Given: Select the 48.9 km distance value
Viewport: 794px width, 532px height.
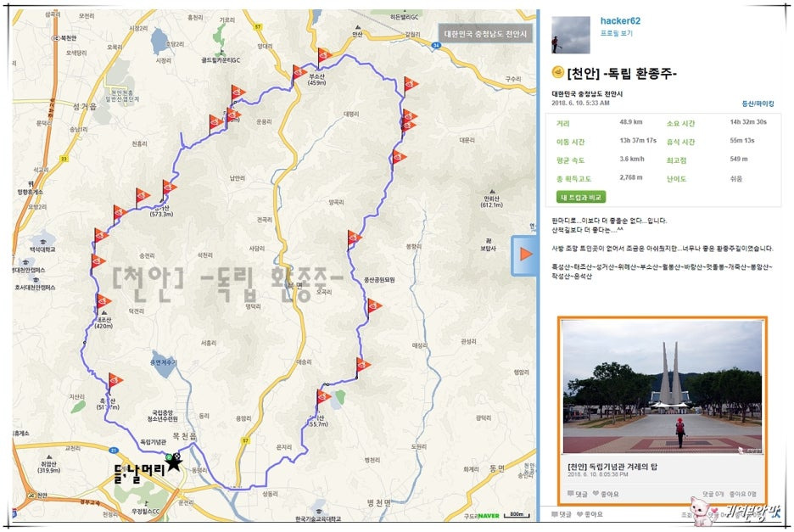Looking at the screenshot, I should [x=630, y=122].
